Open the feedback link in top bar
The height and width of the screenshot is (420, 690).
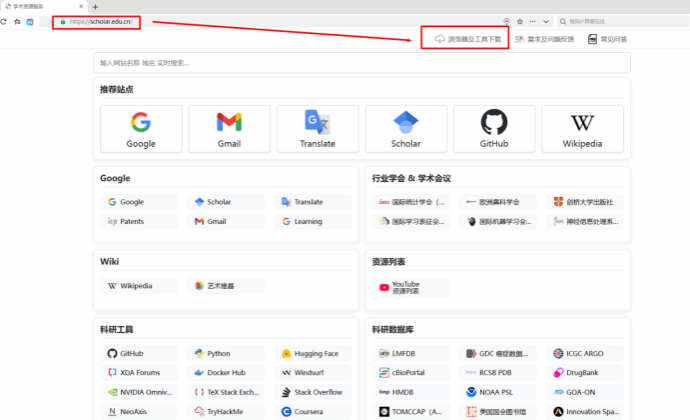click(x=544, y=39)
